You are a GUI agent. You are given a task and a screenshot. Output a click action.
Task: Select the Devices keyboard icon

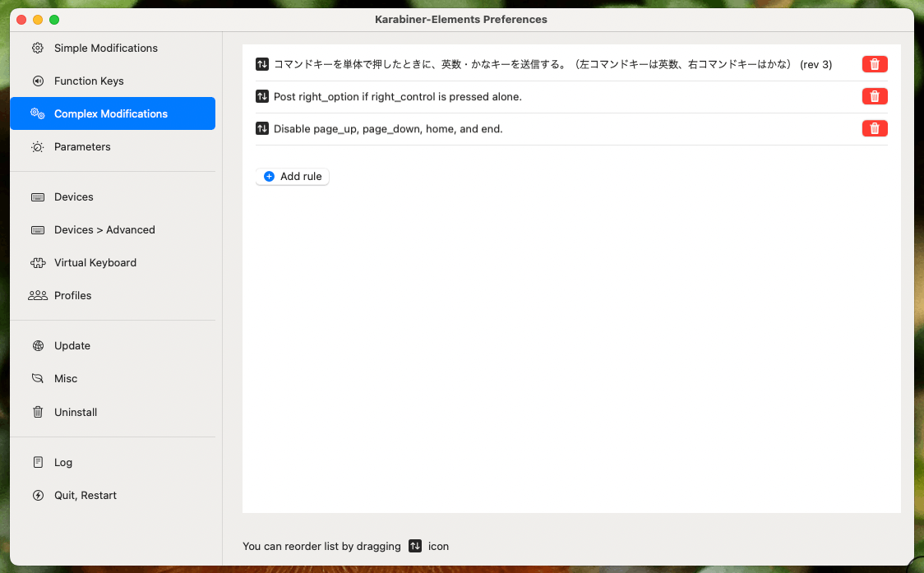(37, 196)
